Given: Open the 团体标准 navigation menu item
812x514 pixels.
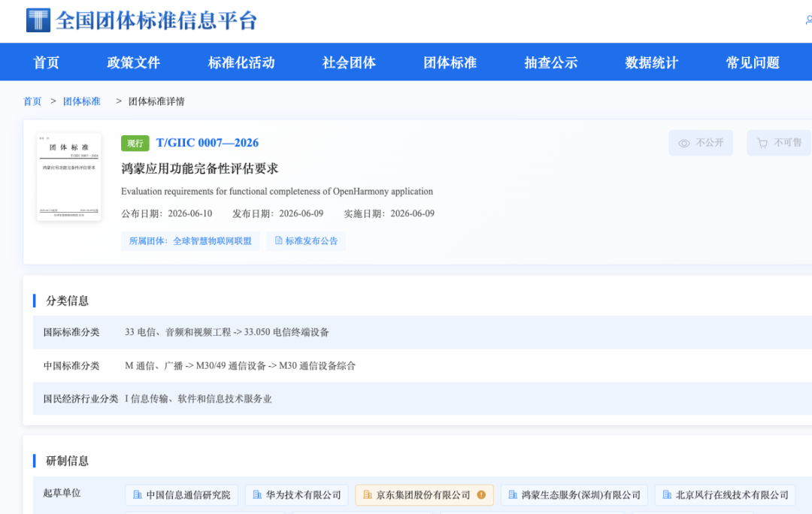Looking at the screenshot, I should [450, 62].
